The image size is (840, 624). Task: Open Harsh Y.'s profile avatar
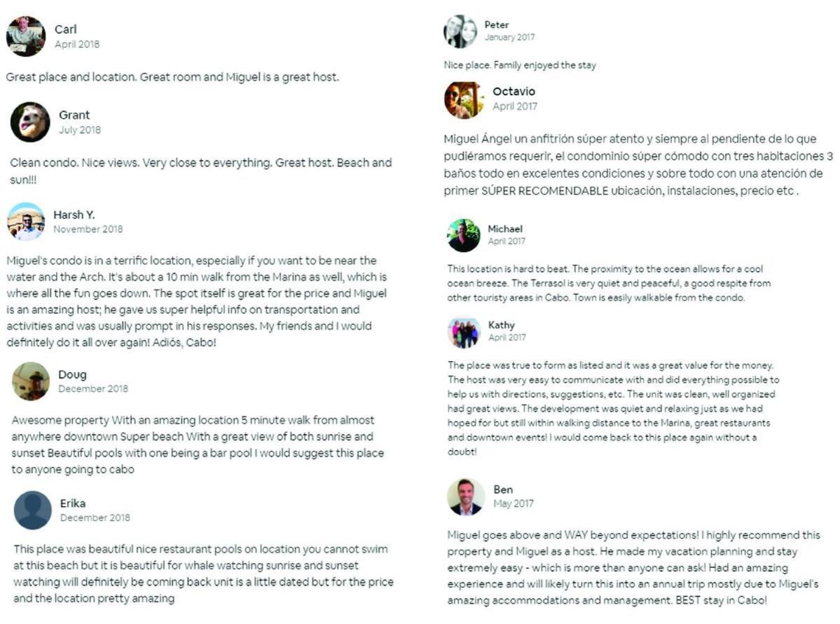26,222
